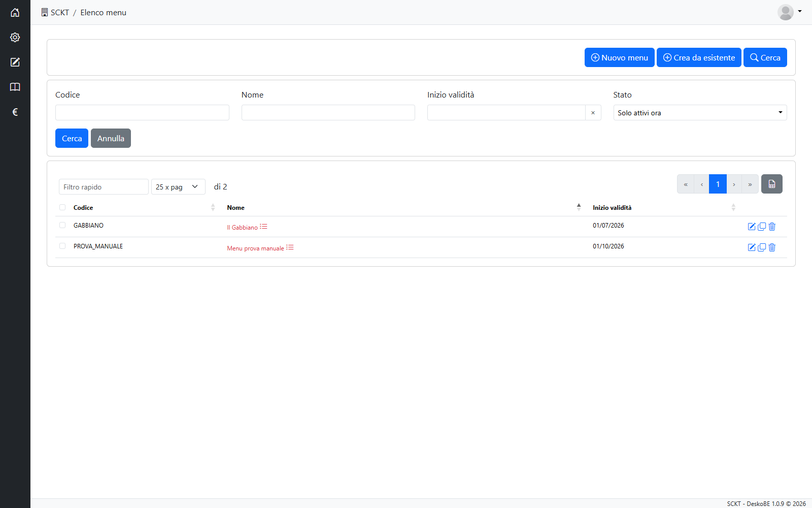Click the top-right Cerca search button
Image resolution: width=812 pixels, height=508 pixels.
point(765,57)
